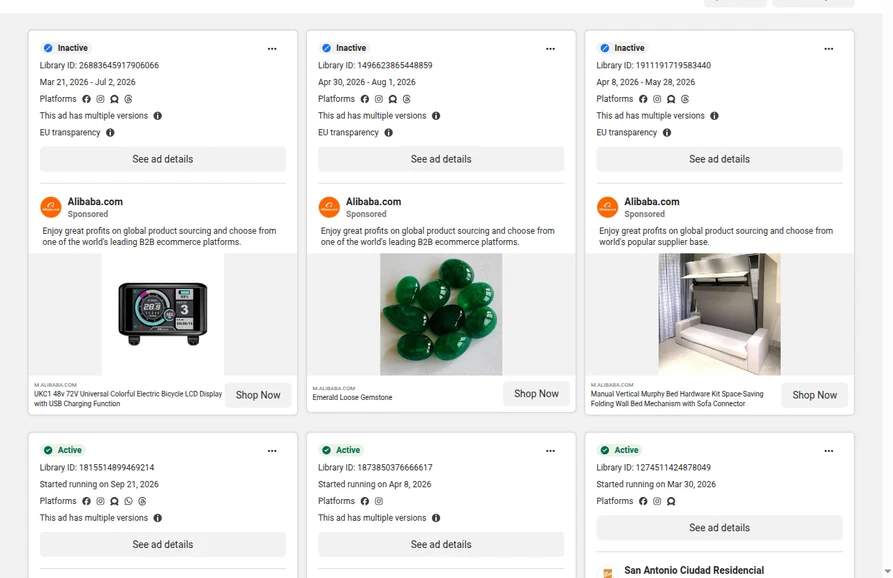Click Threads platform icon on ad 1496623865448859
The width and height of the screenshot is (893, 578).
[x=407, y=99]
